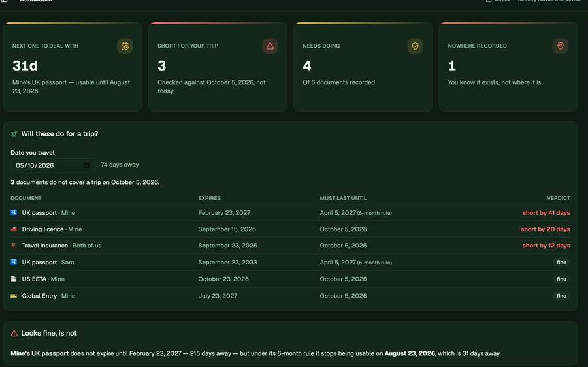Click the shield check icon on Needs Doing card
Screen dimensions: 588x367
pos(415,46)
